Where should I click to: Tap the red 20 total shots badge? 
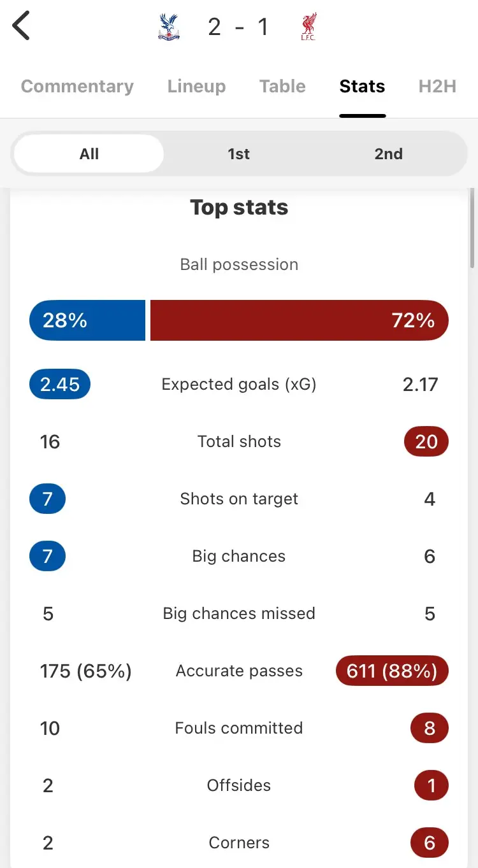pyautogui.click(x=426, y=442)
